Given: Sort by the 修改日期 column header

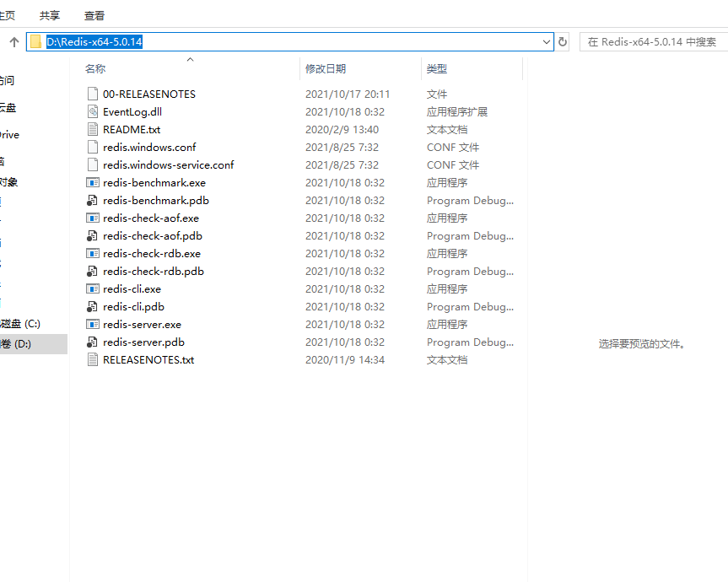Looking at the screenshot, I should [x=326, y=68].
